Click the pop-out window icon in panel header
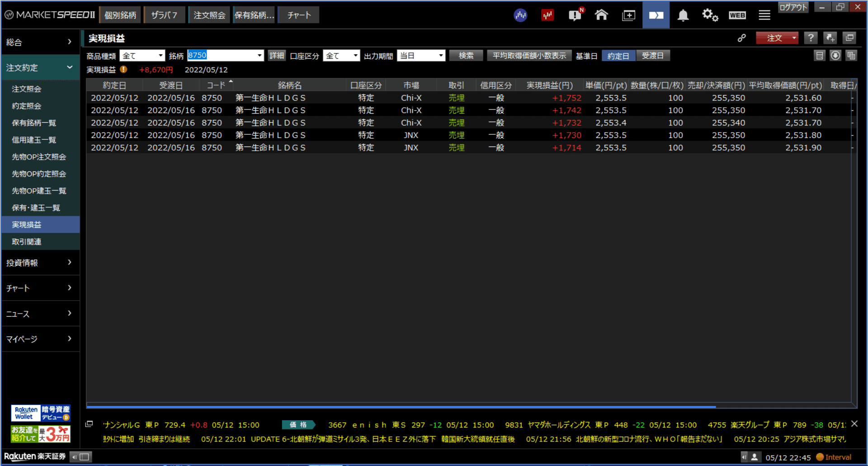Viewport: 868px width, 466px height. [x=849, y=38]
